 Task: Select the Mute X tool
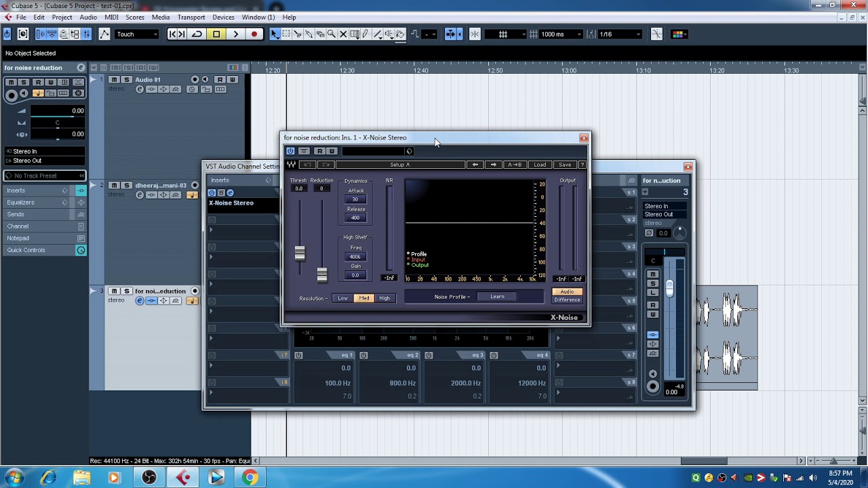tap(343, 34)
